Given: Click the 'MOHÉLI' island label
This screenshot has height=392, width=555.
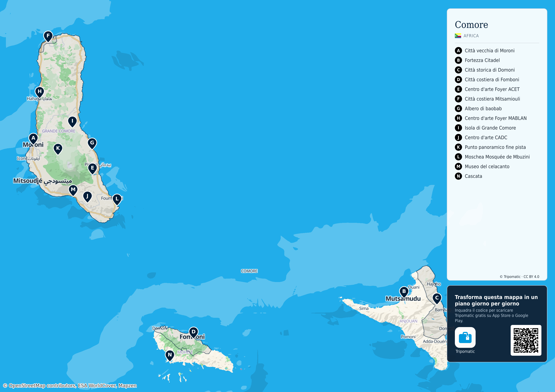Looking at the screenshot, I should tap(185, 352).
